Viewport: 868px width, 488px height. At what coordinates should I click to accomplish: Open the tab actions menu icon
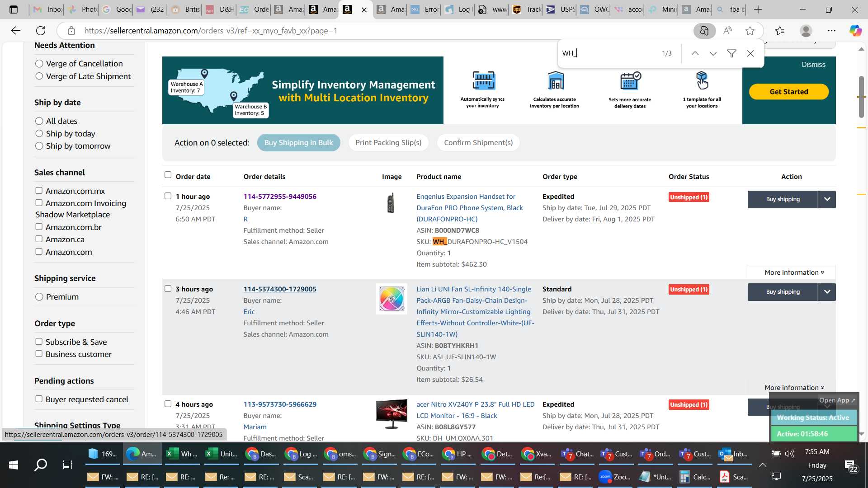[14, 9]
